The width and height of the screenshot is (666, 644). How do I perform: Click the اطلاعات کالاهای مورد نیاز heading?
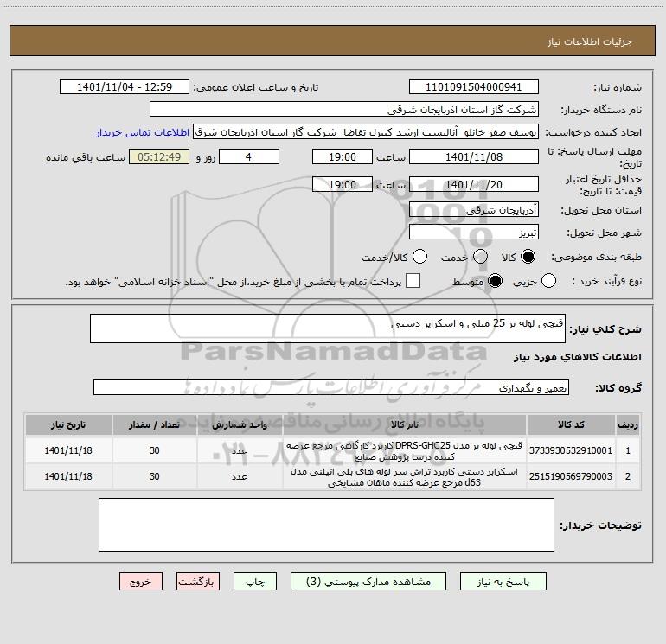(577, 357)
